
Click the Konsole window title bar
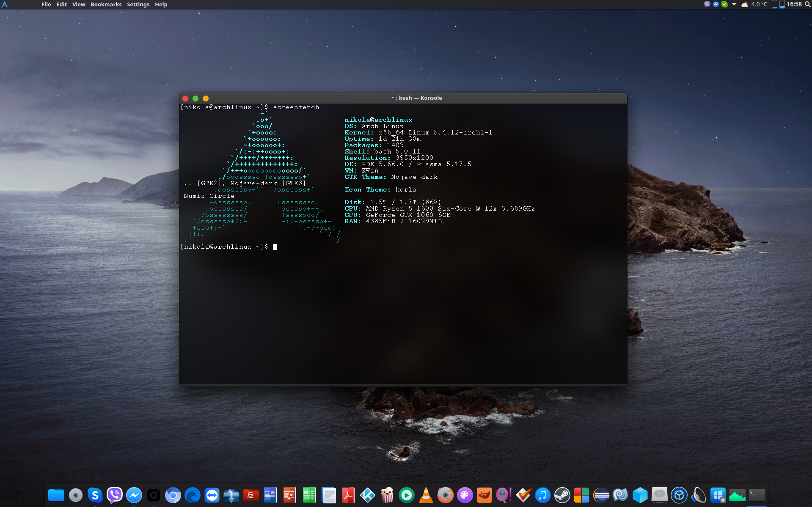(x=403, y=98)
